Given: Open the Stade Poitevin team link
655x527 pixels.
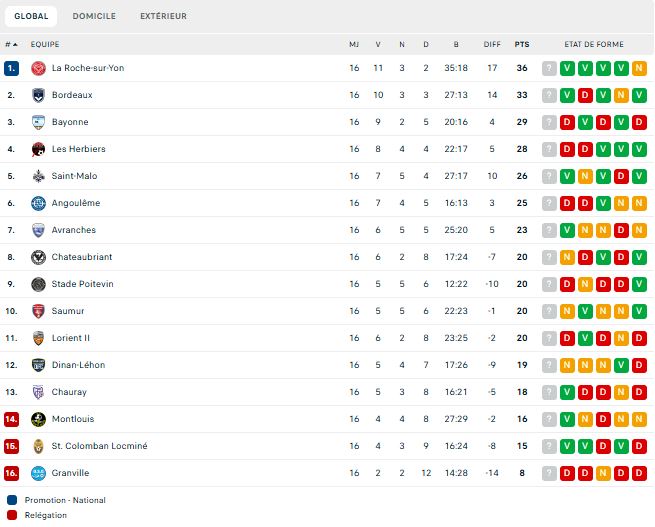Looking at the screenshot, I should click(x=82, y=284).
